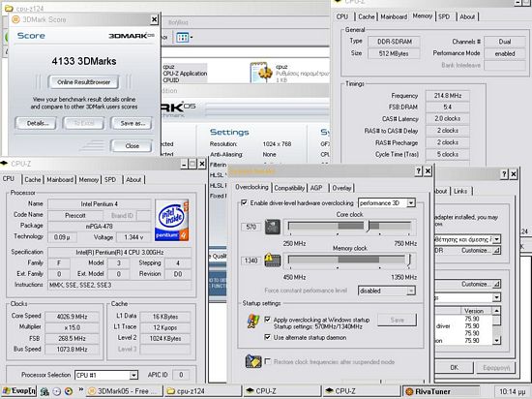Open the About tab in front CPU-Z window
This screenshot has height=399, width=532.
(x=133, y=179)
